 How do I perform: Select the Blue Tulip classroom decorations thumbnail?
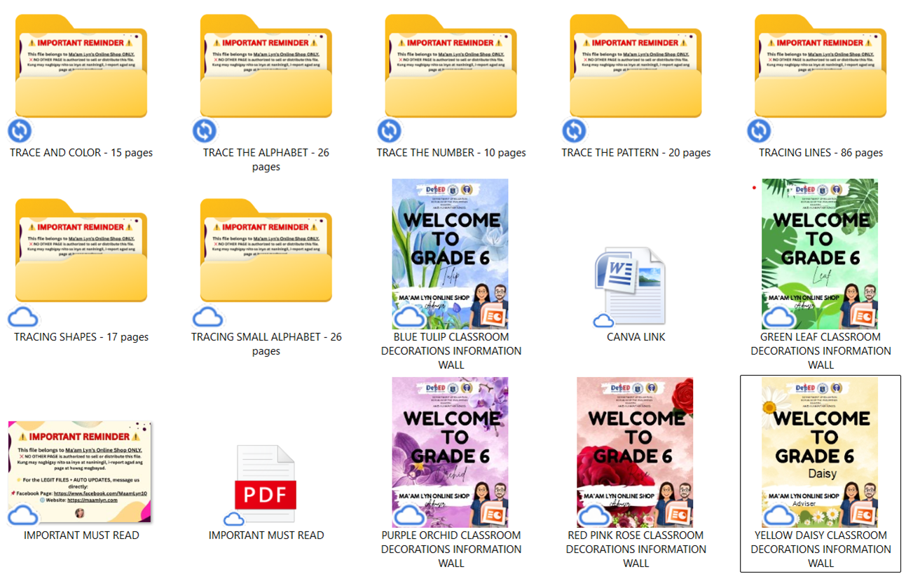pos(451,254)
